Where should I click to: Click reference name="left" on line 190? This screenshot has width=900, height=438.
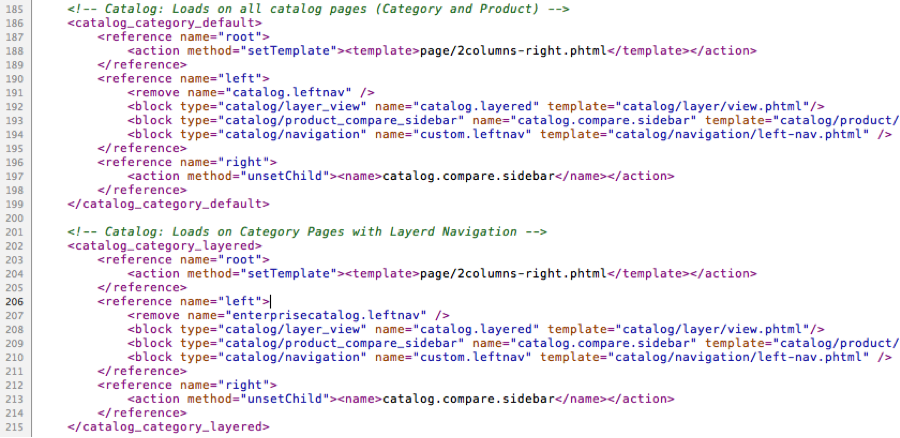(183, 79)
